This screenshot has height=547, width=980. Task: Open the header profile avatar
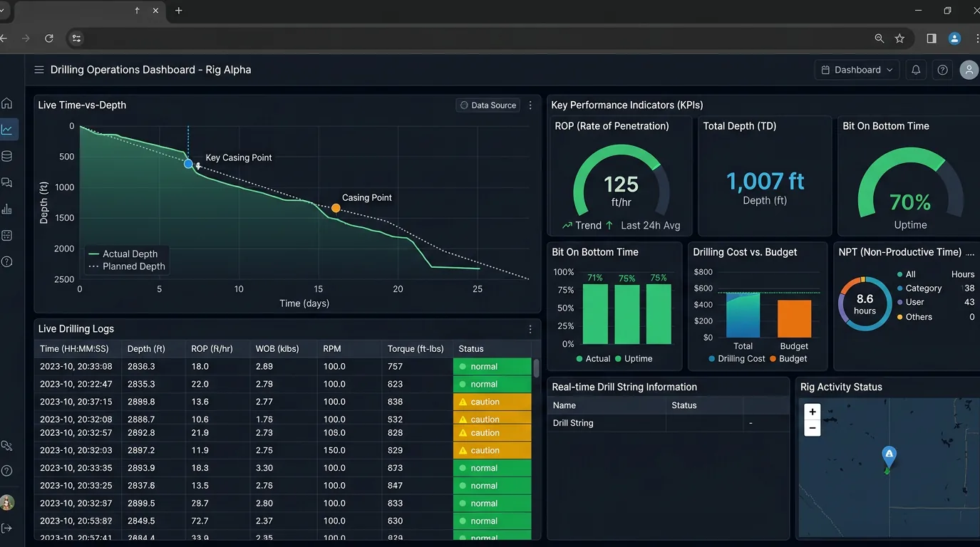(969, 70)
